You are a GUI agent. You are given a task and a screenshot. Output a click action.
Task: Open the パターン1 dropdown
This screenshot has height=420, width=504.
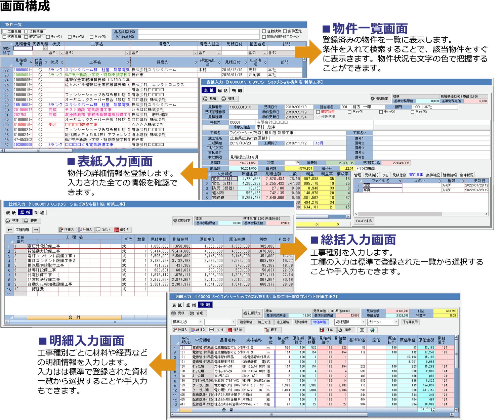click(396, 322)
